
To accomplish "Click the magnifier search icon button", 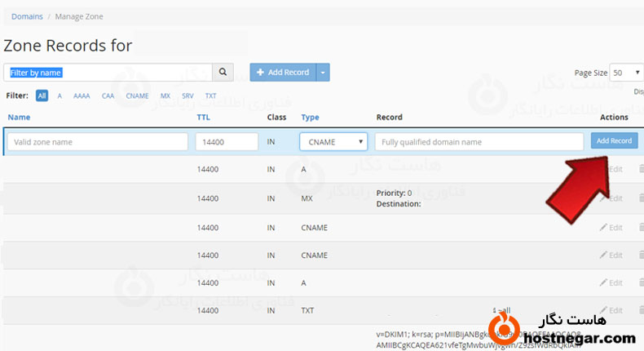I will [x=223, y=73].
